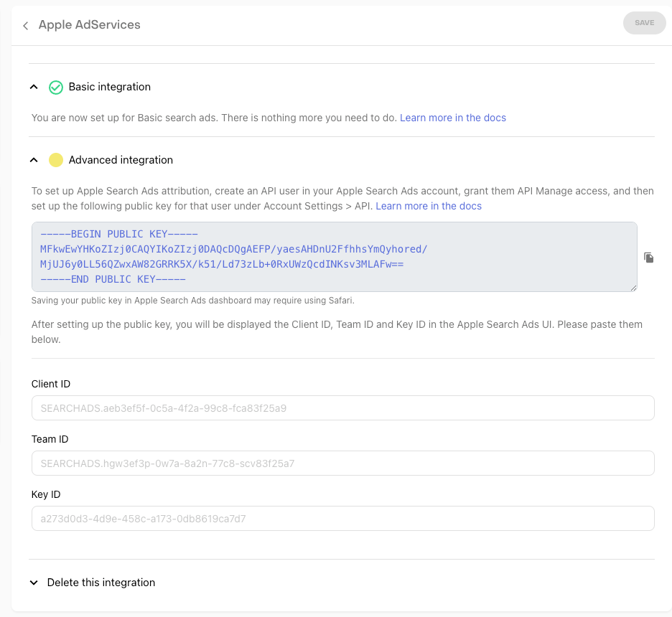Viewport: 672px width, 617px height.
Task: Copy the public key with the clipboard icon
Action: tap(649, 258)
